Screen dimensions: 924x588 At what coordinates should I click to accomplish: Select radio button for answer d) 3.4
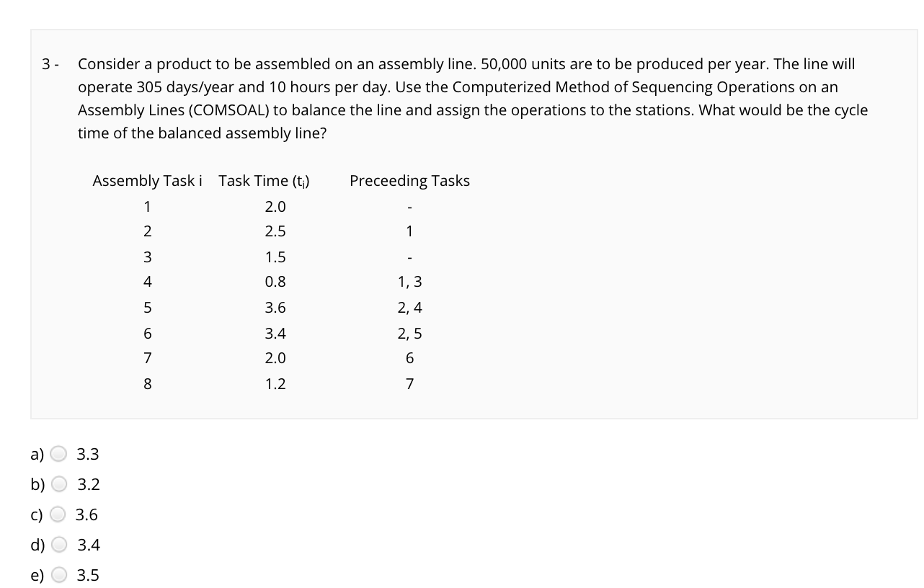pyautogui.click(x=59, y=544)
